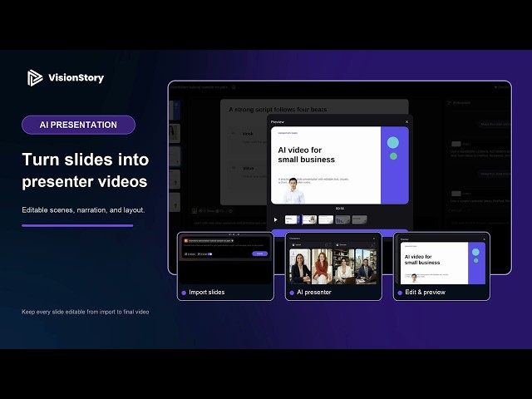Select the third scene thumbnail in the Preview strip
532x399 pixels.
pos(326,219)
